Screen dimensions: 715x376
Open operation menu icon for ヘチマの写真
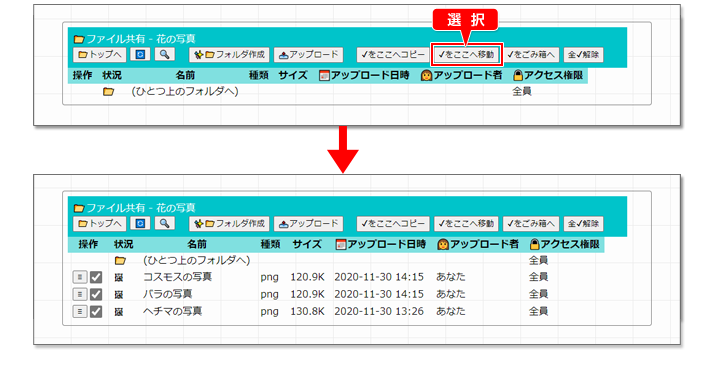click(x=80, y=312)
